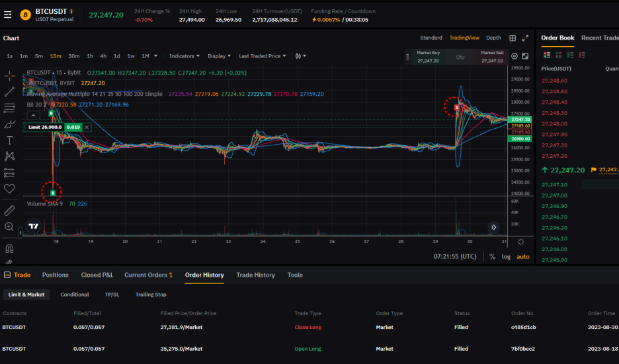619x364 pixels.
Task: Toggle percent scale on price axis
Action: 492,256
